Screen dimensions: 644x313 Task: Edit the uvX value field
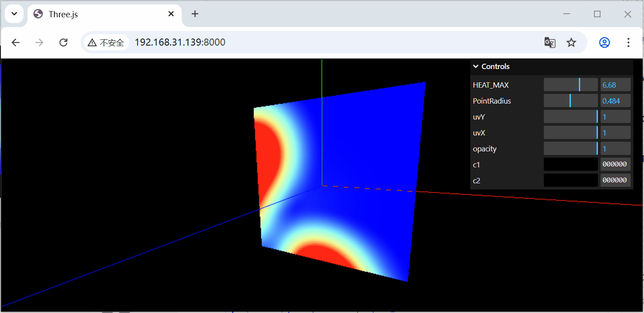click(x=616, y=133)
